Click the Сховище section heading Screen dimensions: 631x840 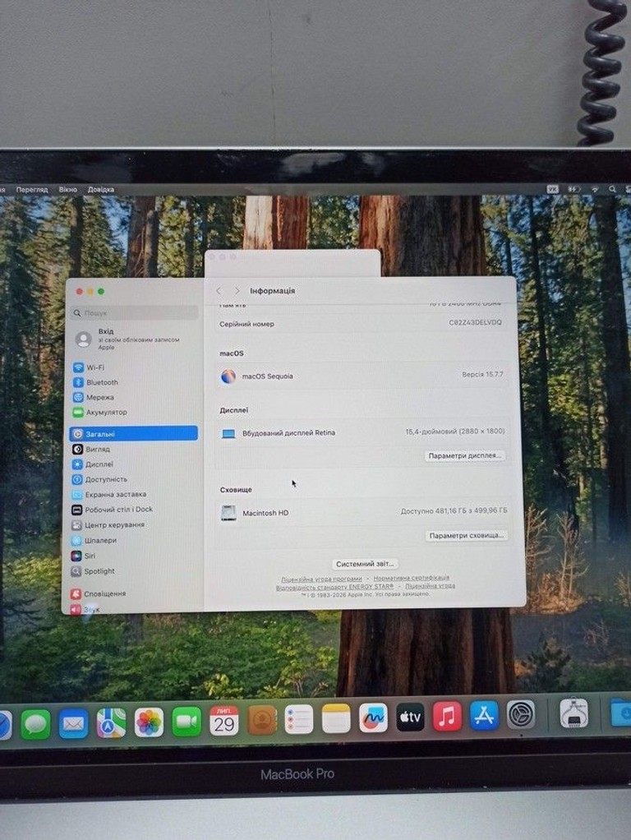pyautogui.click(x=236, y=490)
